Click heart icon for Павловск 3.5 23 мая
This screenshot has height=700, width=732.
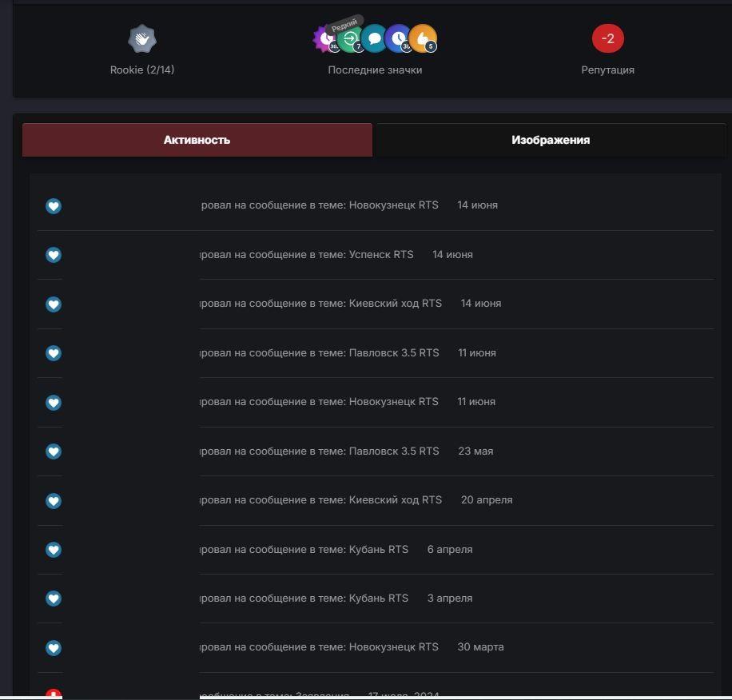pyautogui.click(x=54, y=451)
